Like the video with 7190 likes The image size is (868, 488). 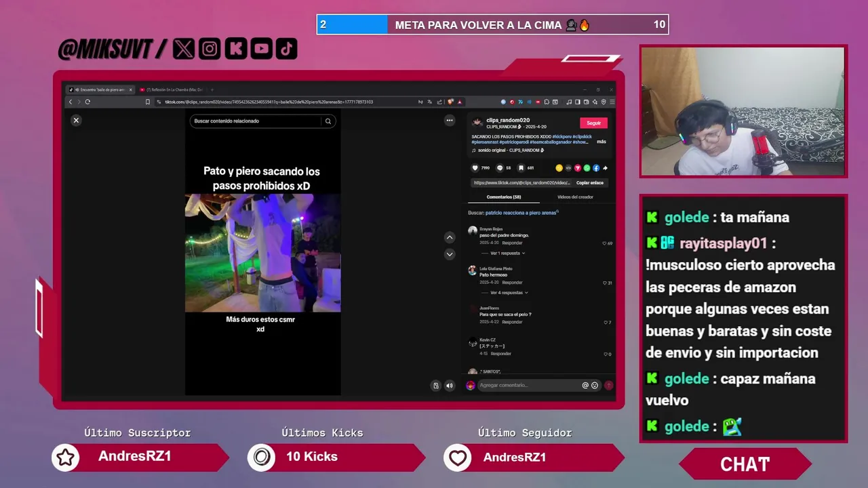tap(475, 168)
